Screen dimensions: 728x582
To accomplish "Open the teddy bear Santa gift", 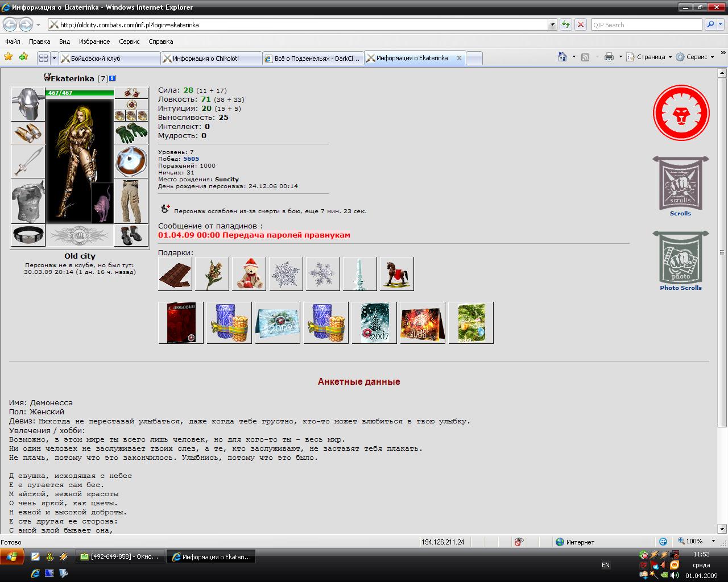I will pos(249,274).
